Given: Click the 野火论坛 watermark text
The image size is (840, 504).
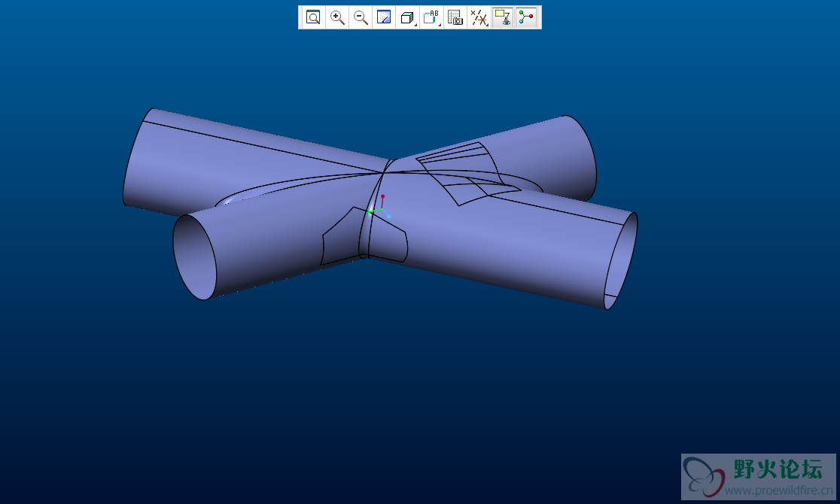Looking at the screenshot, I should point(779,470).
